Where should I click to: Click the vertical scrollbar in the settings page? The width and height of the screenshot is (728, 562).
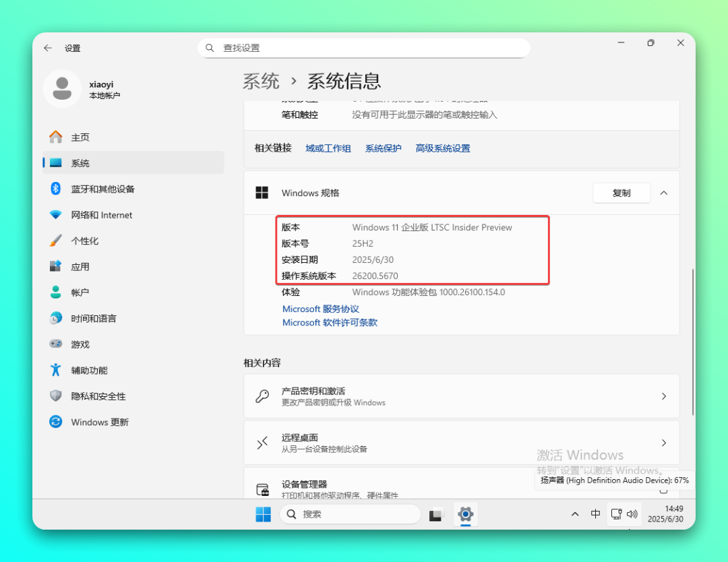[x=692, y=342]
